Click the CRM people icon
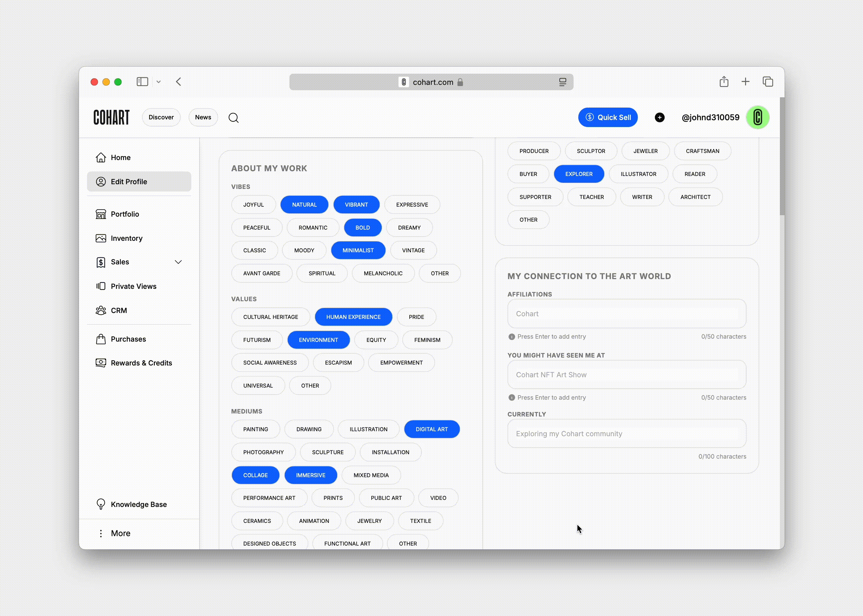The width and height of the screenshot is (863, 616). tap(101, 310)
